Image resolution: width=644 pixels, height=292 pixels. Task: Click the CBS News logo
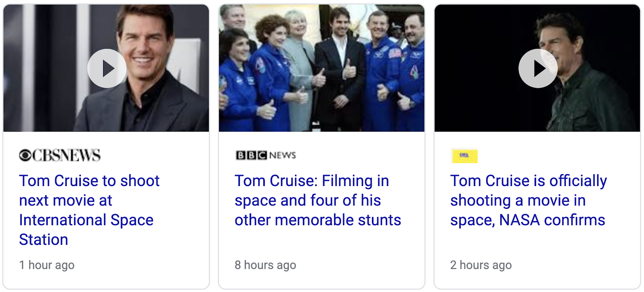(60, 155)
